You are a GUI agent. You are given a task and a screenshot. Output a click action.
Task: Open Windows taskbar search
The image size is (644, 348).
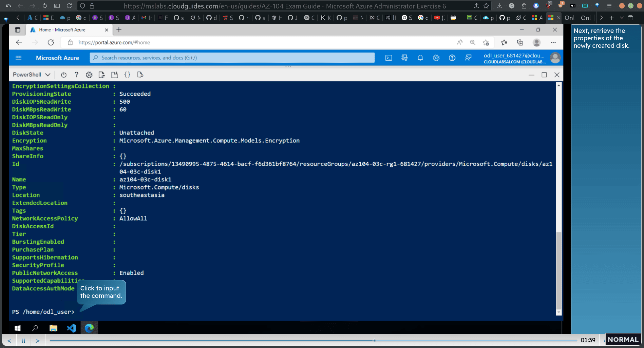[x=35, y=328]
